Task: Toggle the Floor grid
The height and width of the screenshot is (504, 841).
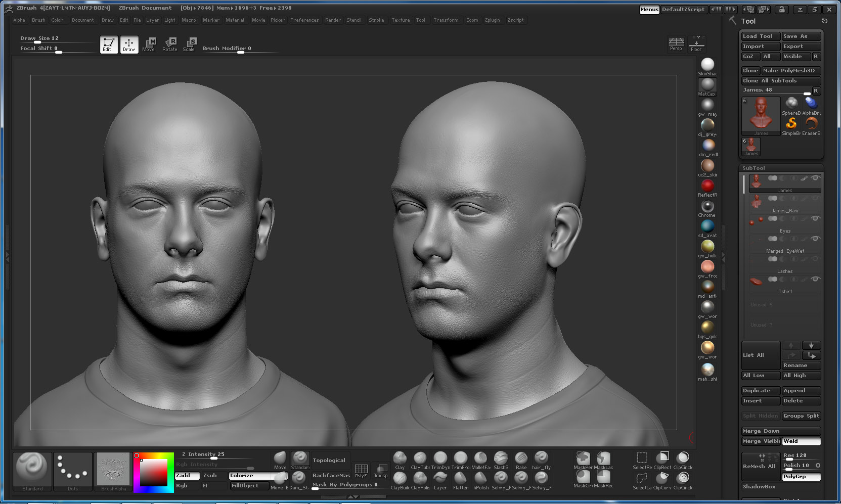Action: (696, 43)
